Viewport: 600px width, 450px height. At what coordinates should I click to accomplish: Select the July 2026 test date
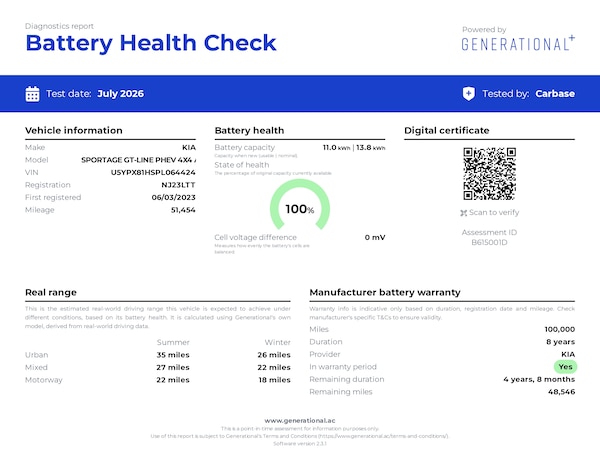pyautogui.click(x=121, y=94)
